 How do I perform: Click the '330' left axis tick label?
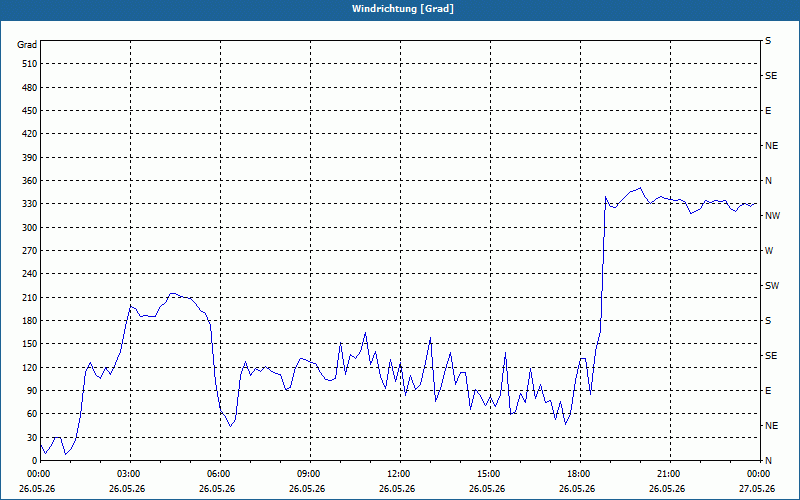click(30, 204)
